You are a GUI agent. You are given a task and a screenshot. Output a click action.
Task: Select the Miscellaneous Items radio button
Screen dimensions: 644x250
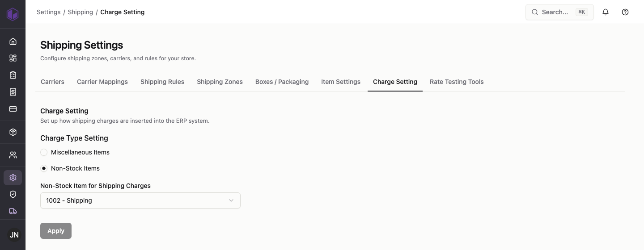44,152
